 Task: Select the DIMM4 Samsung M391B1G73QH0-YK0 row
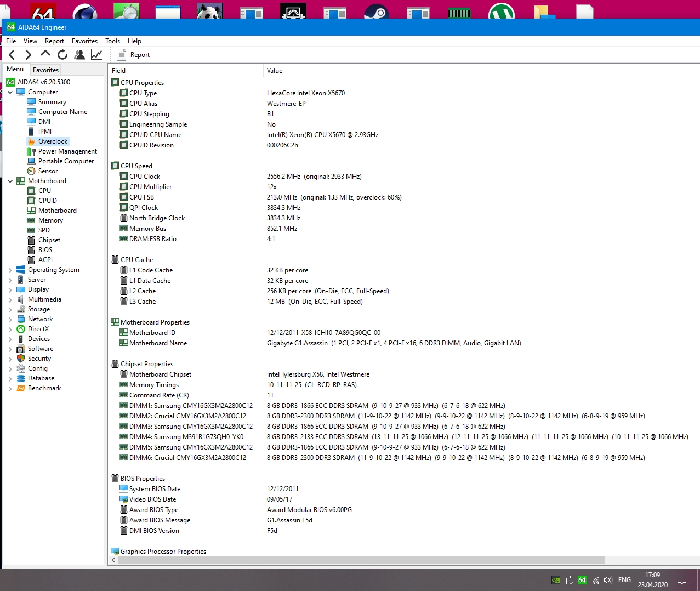(x=404, y=437)
